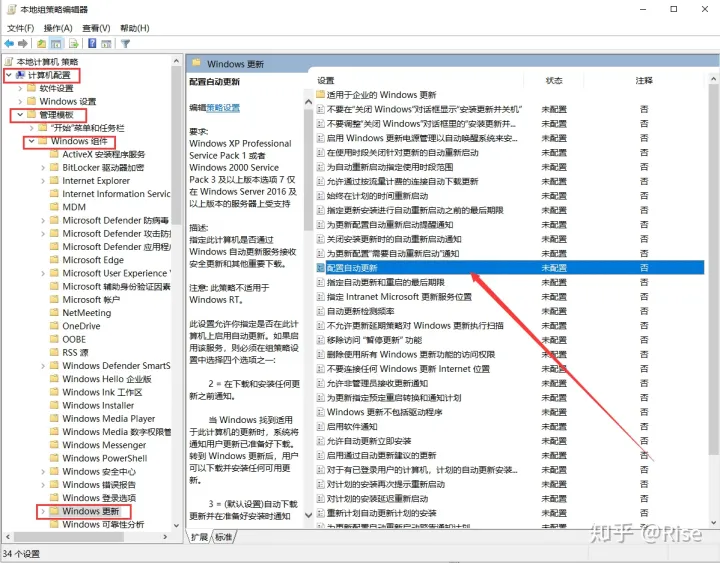
Task: Click the blue Back arrow in toolbar
Action: point(9,44)
